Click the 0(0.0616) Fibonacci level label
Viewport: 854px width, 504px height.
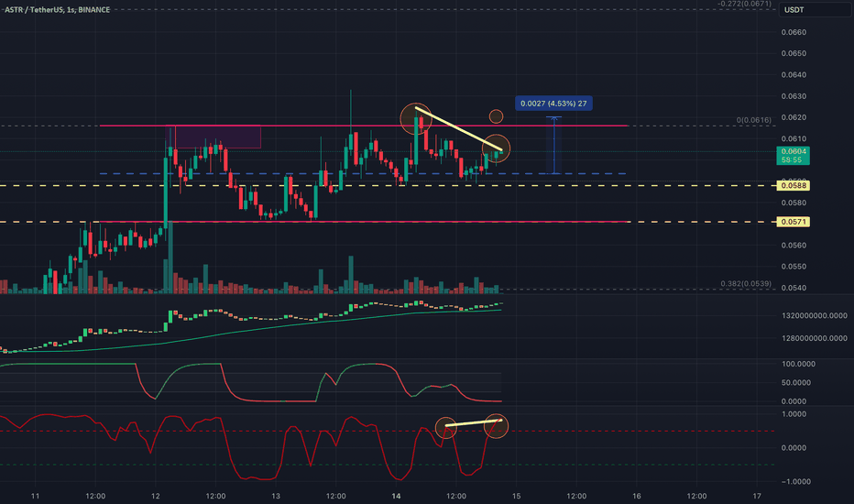(x=754, y=120)
